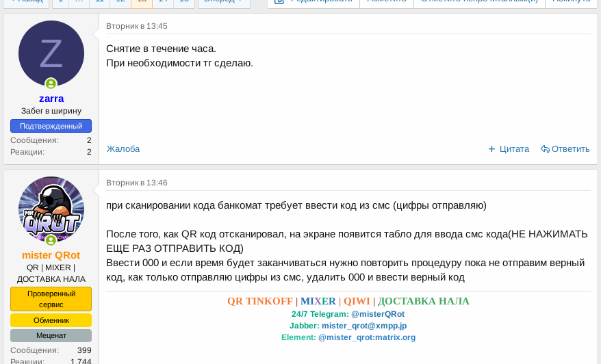Click Ответить to reply to zarra's post
The image size is (601, 364).
565,149
